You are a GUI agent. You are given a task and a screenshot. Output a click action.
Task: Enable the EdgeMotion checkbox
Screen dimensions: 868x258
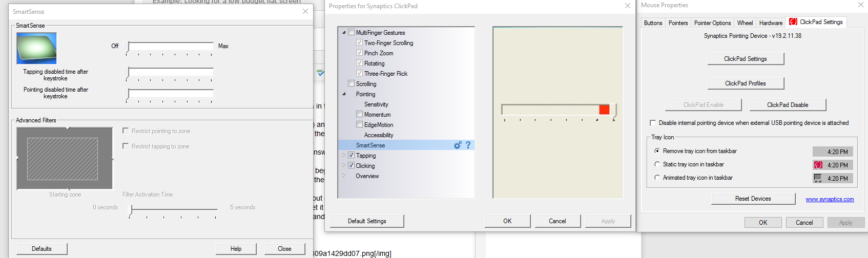[x=359, y=124]
